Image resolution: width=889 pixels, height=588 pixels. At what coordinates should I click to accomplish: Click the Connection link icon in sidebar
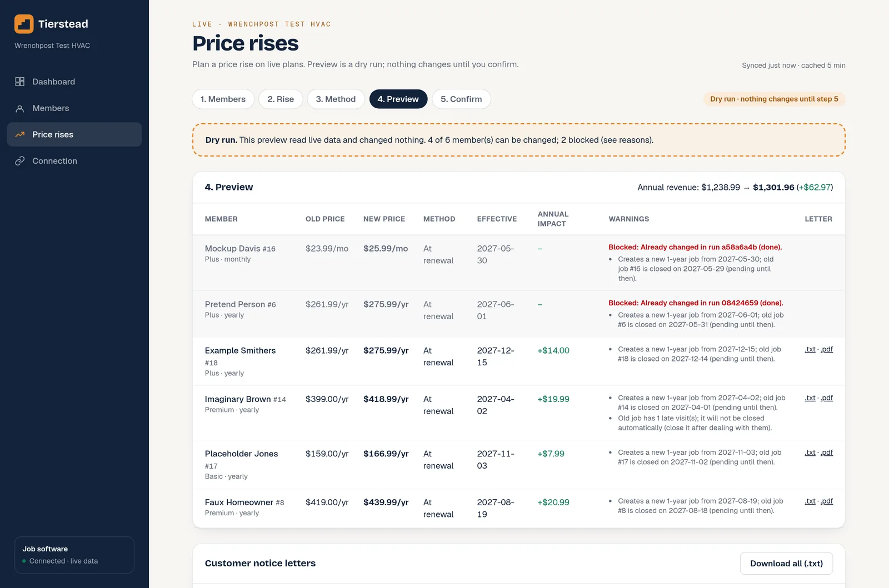point(20,161)
